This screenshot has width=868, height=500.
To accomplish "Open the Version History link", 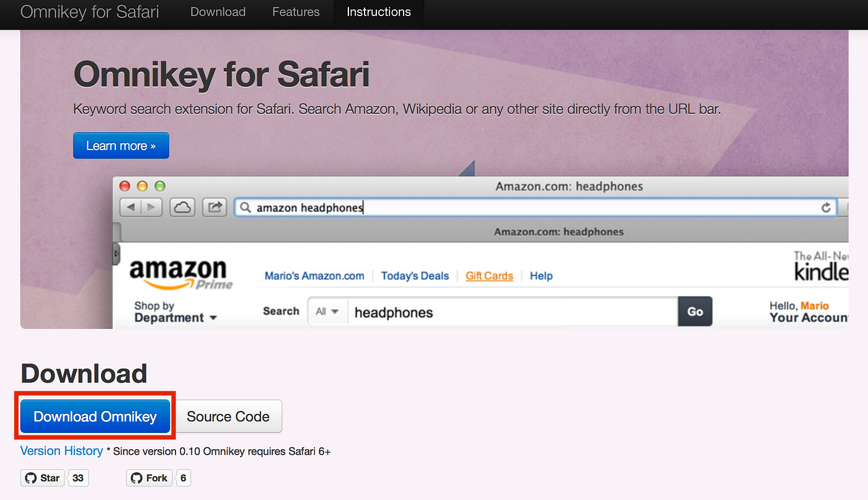I will (61, 451).
